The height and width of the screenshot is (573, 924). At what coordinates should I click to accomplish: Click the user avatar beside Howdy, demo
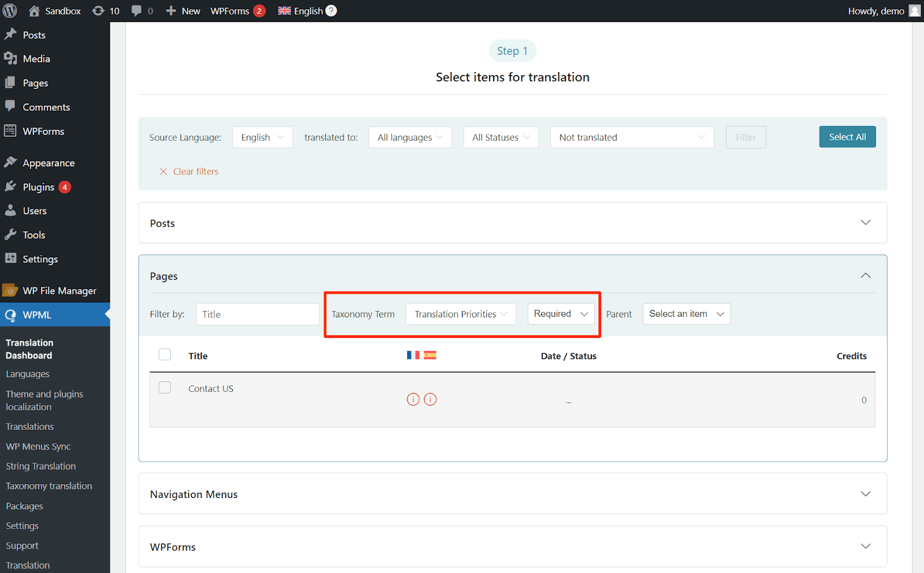click(915, 10)
